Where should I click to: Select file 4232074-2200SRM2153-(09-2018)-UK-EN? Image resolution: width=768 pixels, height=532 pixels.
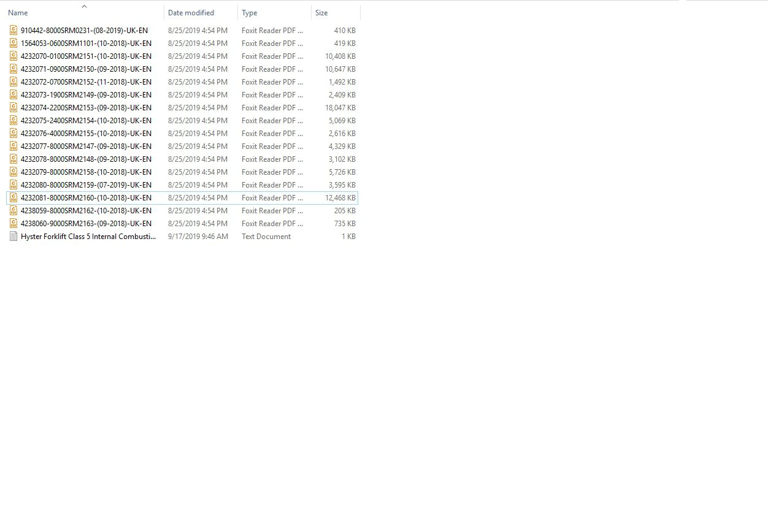[86, 107]
